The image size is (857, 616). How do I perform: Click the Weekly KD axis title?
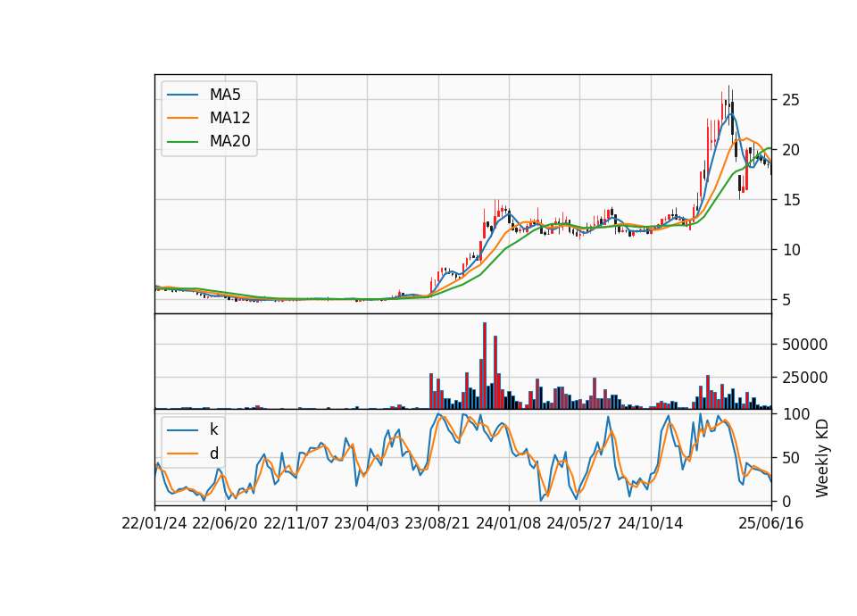pos(822,458)
